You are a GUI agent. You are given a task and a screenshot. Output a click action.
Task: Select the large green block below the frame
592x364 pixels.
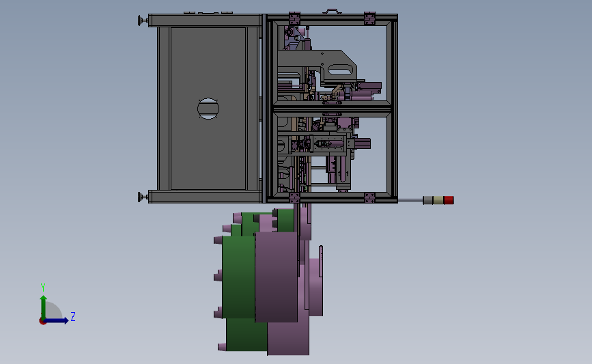tap(238, 277)
